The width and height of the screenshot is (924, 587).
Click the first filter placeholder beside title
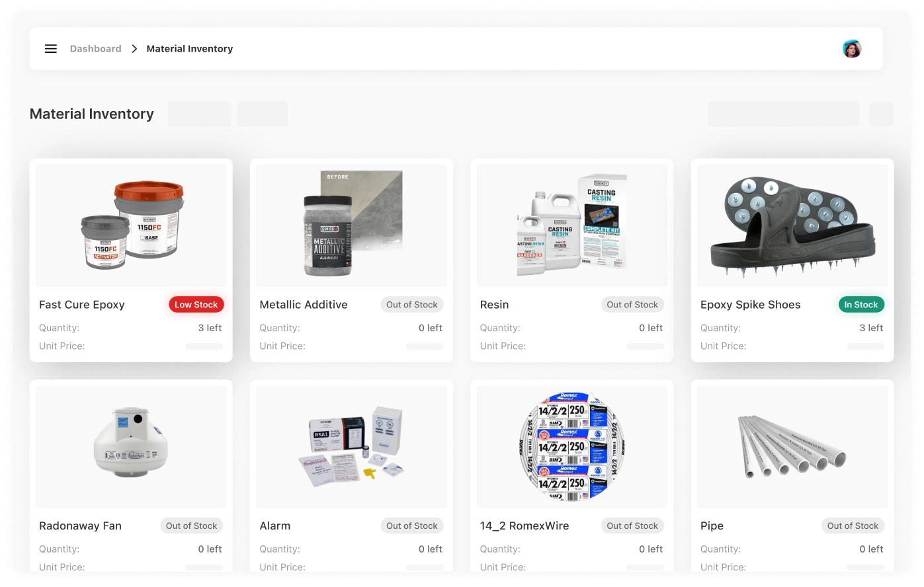click(x=199, y=114)
